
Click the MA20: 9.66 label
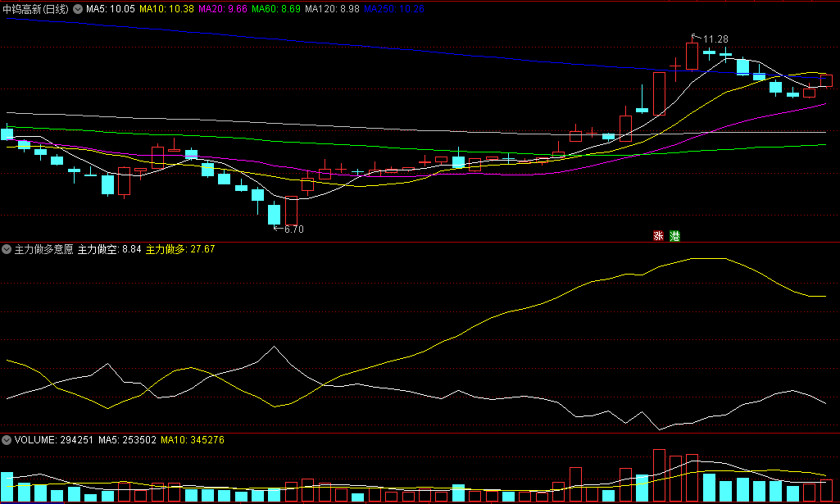223,9
